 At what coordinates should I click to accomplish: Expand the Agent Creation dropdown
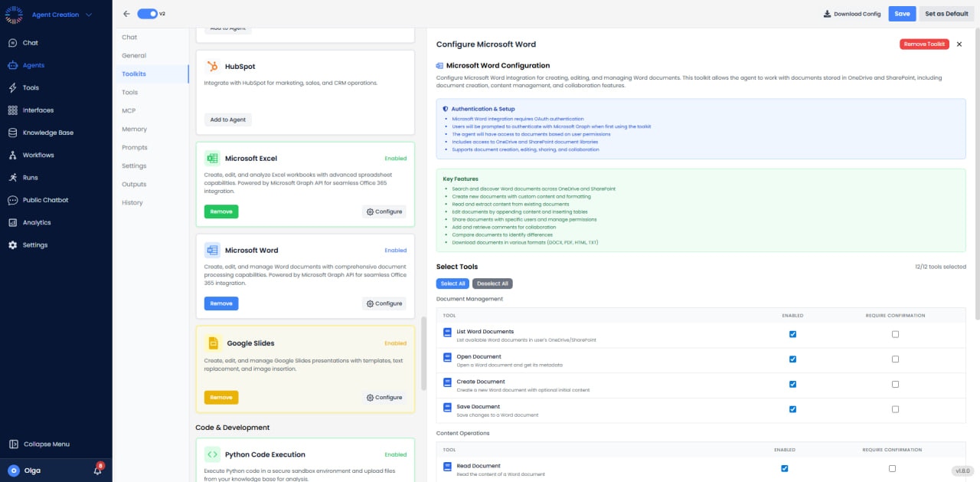(x=61, y=15)
